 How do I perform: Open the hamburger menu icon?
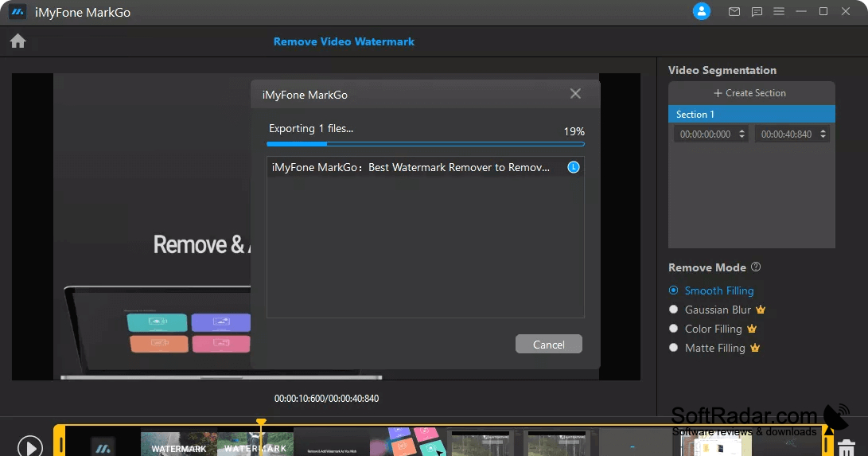point(779,11)
